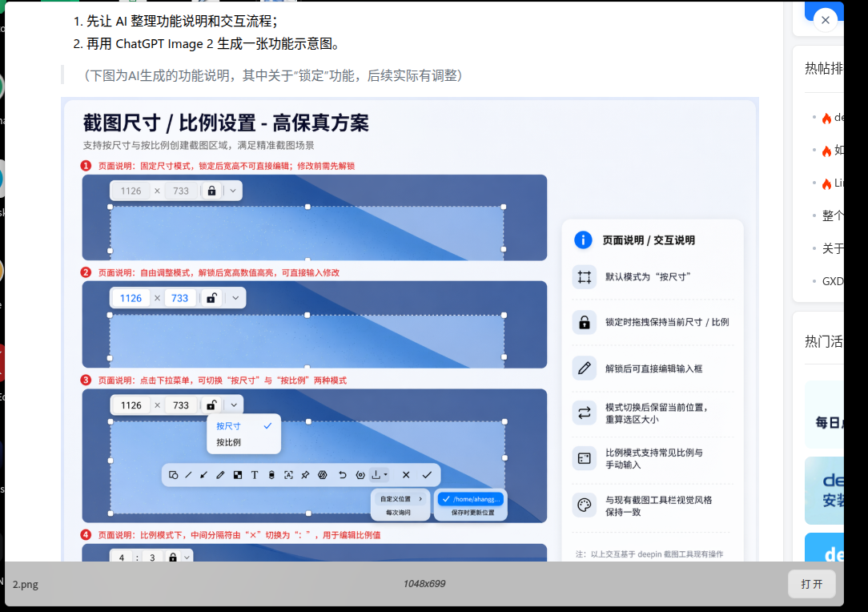
Task: Open the save options arrow beside save icon
Action: [x=386, y=475]
